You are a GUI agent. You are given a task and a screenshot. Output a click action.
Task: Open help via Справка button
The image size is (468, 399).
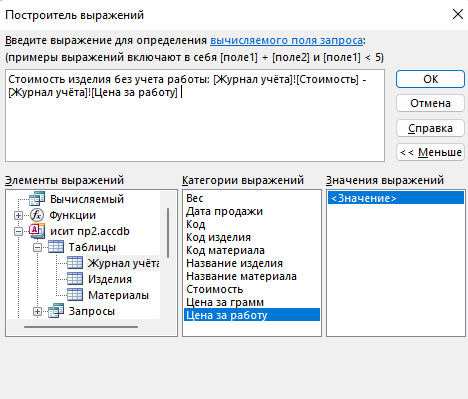[x=430, y=128]
